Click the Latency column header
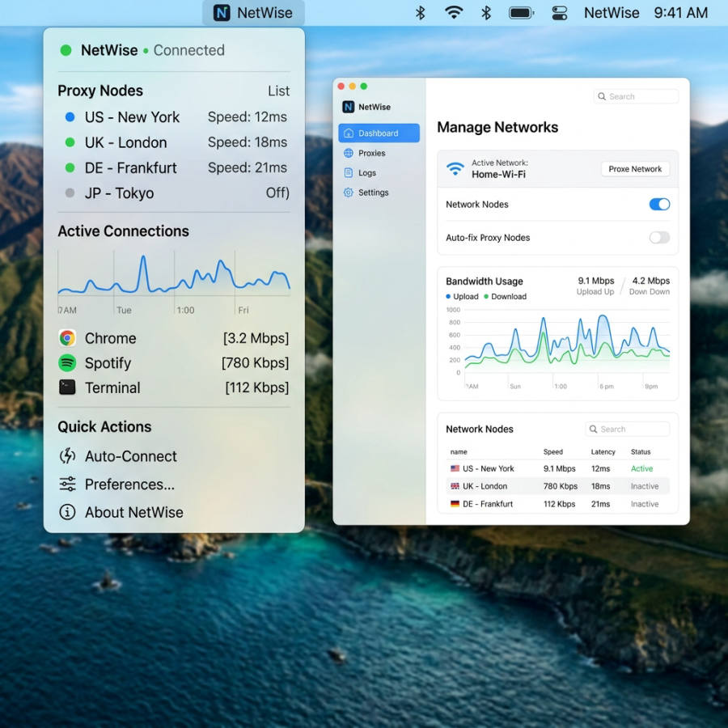728x728 pixels. tap(603, 451)
